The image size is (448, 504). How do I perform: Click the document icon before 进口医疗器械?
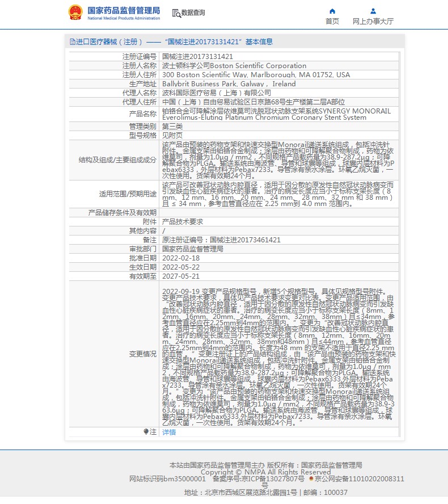click(x=72, y=42)
